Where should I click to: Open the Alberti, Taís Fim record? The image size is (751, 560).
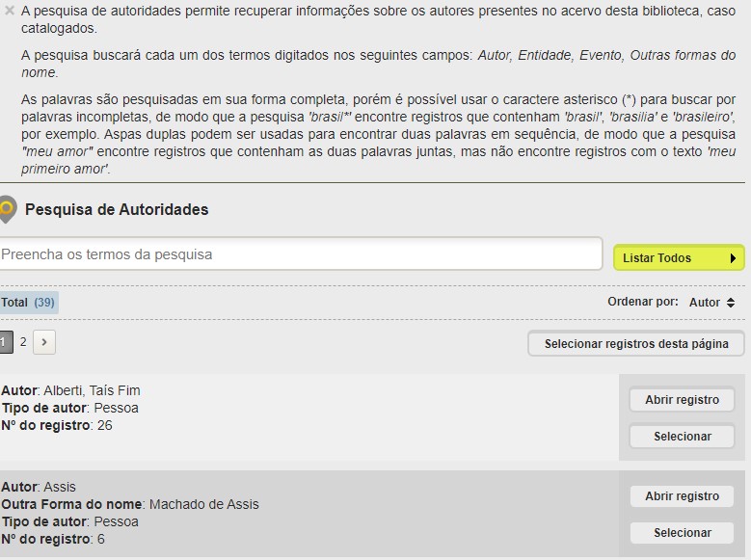(682, 400)
